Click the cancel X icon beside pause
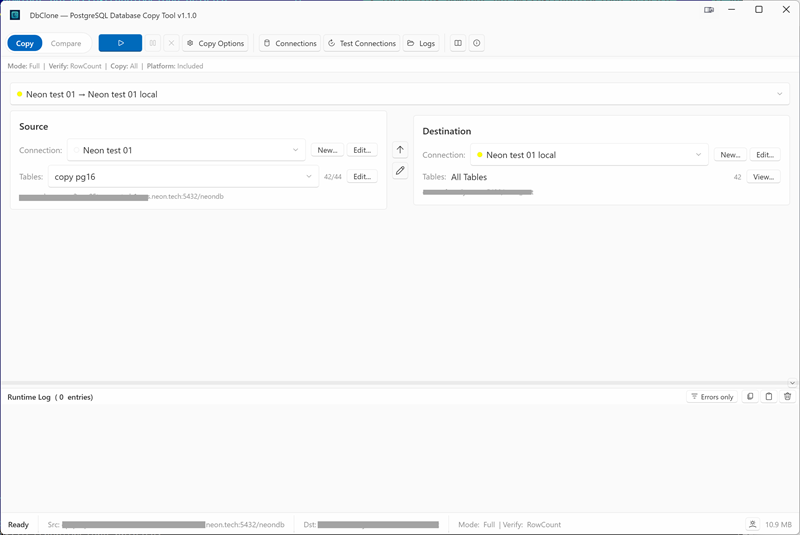This screenshot has width=800, height=535. 171,43
